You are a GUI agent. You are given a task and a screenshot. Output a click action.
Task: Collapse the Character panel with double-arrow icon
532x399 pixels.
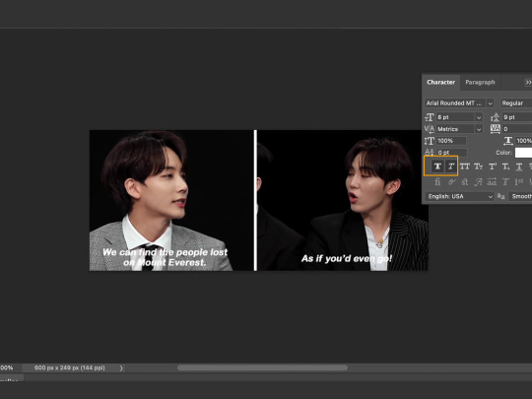coord(528,82)
